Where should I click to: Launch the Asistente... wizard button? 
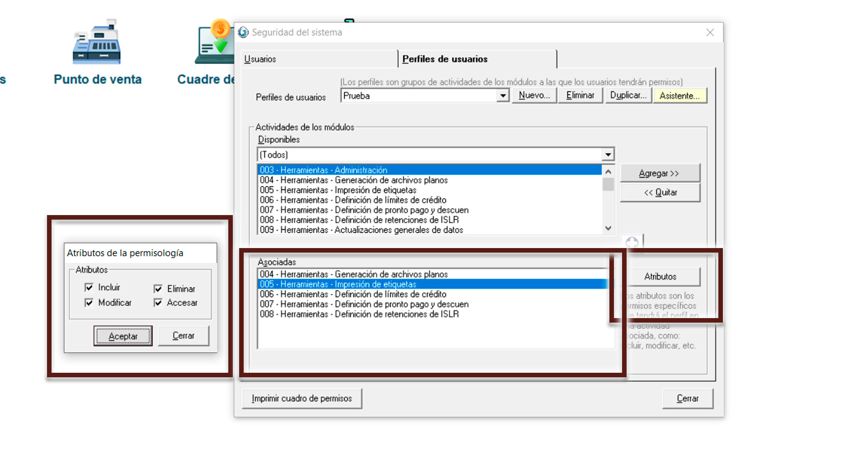(x=679, y=96)
